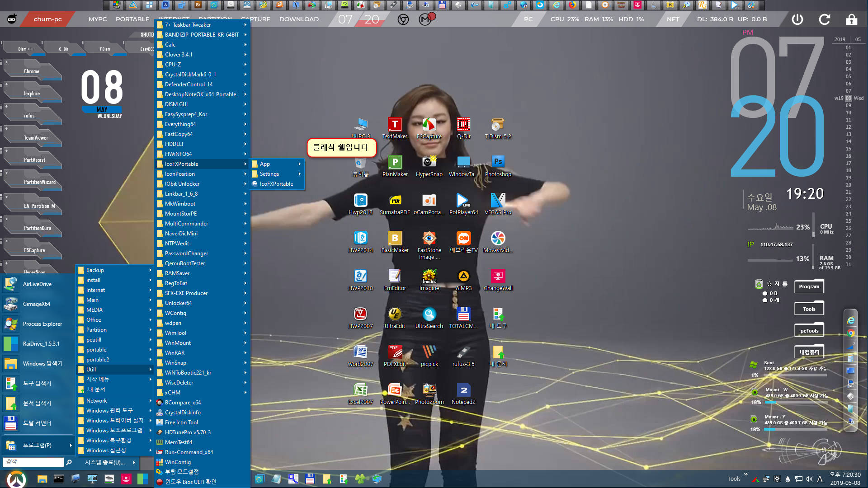Image resolution: width=868 pixels, height=488 pixels.
Task: Click the peTools button on right panel
Action: [809, 331]
